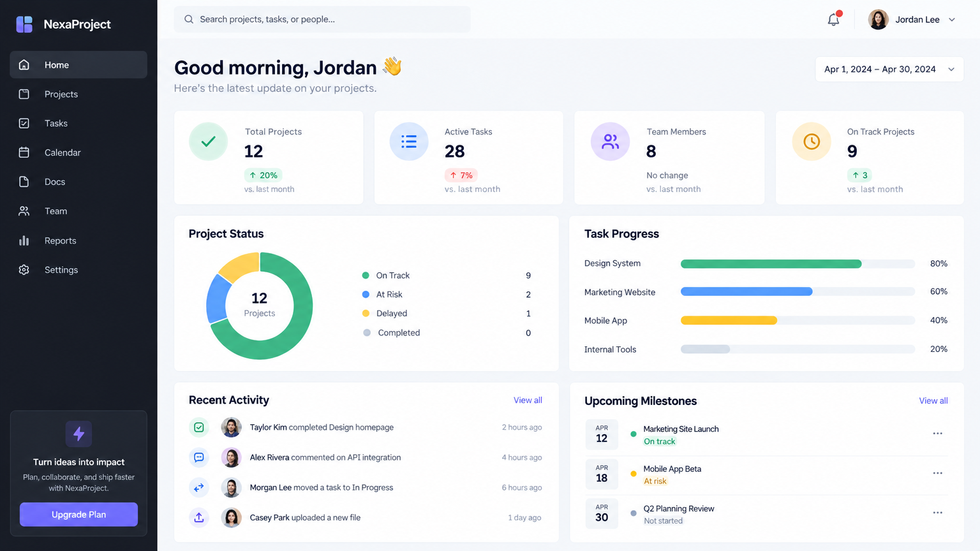View all Upcoming Milestones
Image resolution: width=980 pixels, height=551 pixels.
[x=933, y=401]
